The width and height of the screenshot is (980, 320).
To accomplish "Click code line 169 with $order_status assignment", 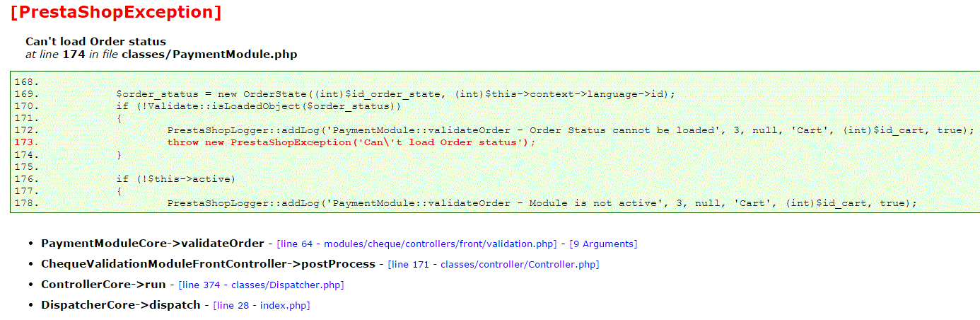I will (x=396, y=94).
